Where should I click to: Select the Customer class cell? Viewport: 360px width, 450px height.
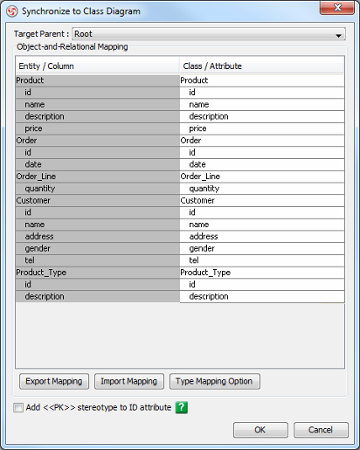point(262,201)
